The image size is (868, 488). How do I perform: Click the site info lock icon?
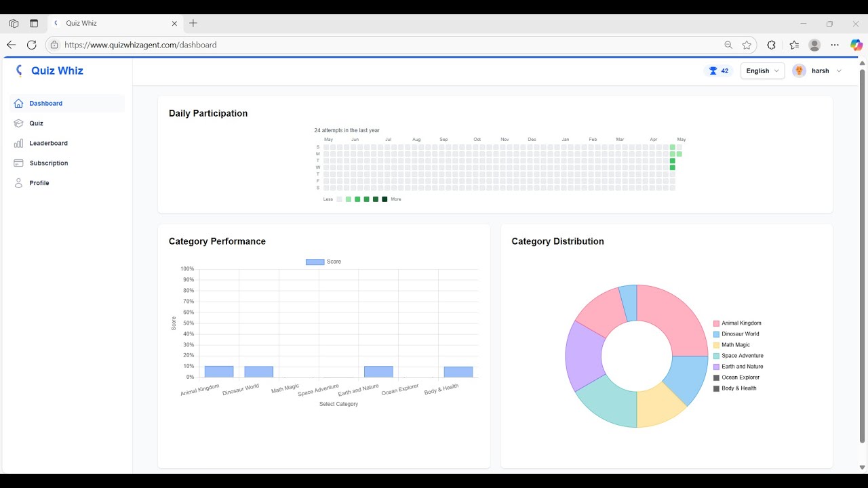[x=54, y=45]
